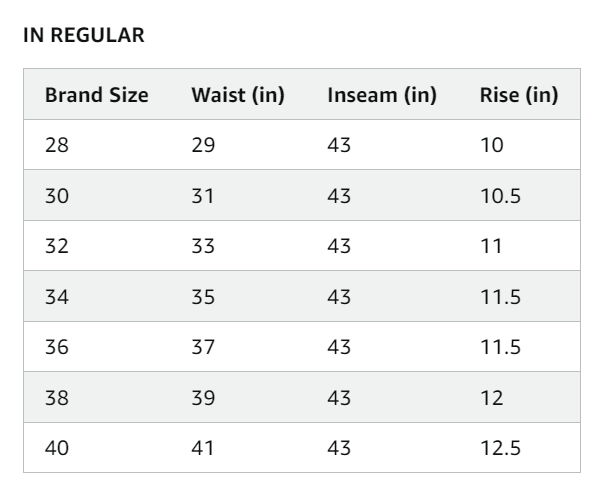The width and height of the screenshot is (601, 493).
Task: Click the waist value 37
Action: 204,347
